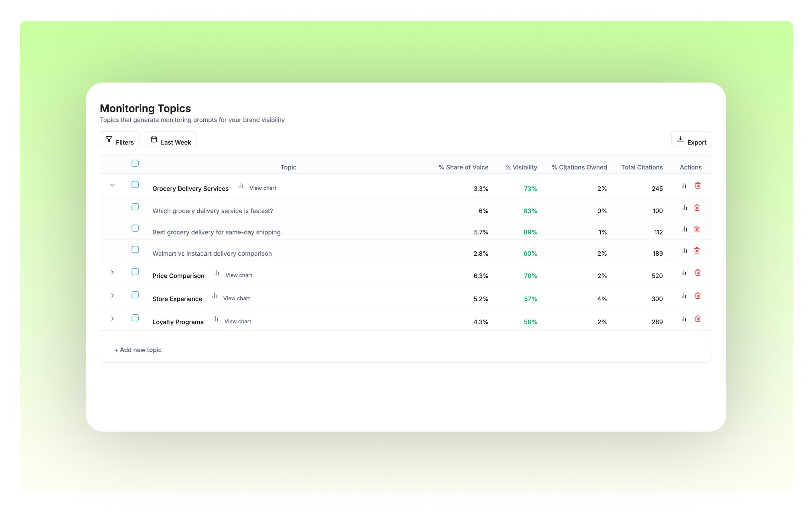
Task: Expand the Loyalty Programs topic row
Action: 113,319
